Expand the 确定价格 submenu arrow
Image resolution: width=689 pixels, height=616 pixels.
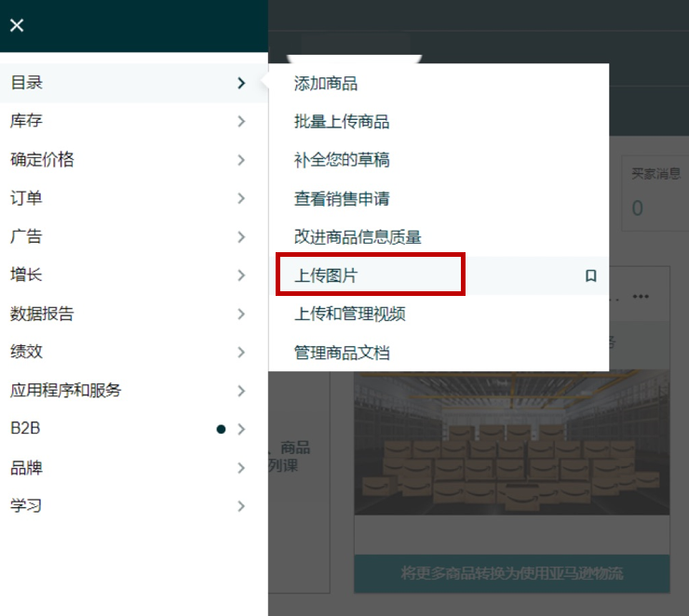[x=241, y=160]
